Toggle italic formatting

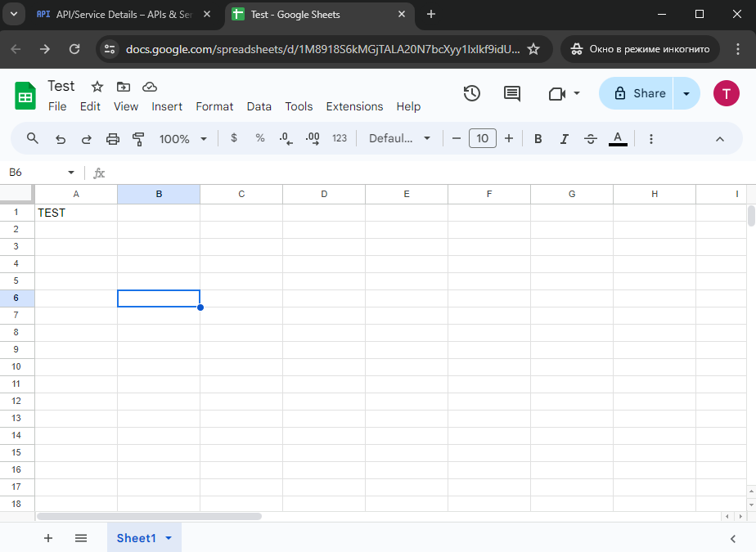tap(564, 139)
